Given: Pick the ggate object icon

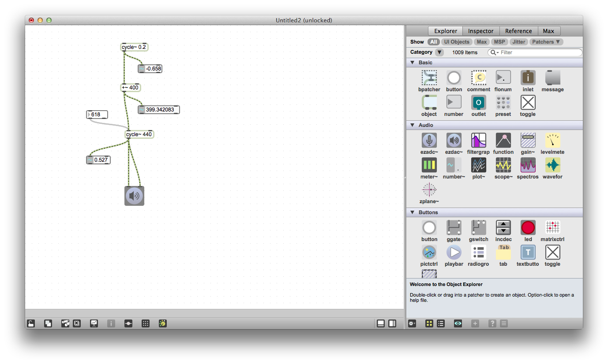Looking at the screenshot, I should (x=454, y=228).
